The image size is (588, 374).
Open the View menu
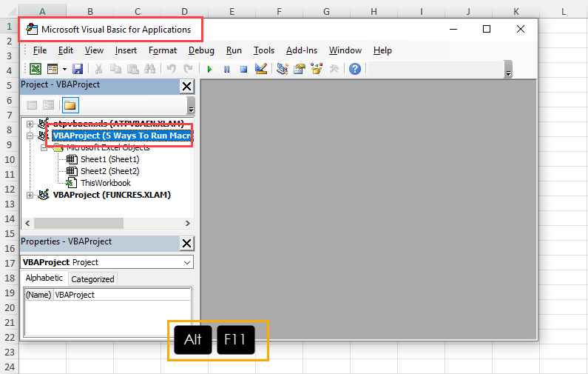94,50
